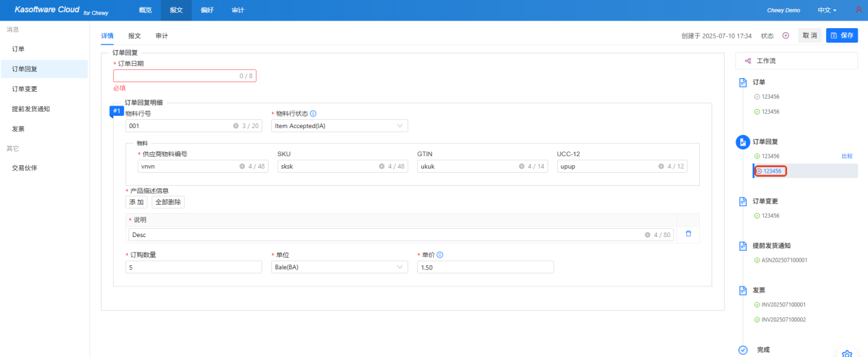Screen dimensions: 868x357
Task: Delete the Desc description row with trash icon
Action: click(x=688, y=234)
